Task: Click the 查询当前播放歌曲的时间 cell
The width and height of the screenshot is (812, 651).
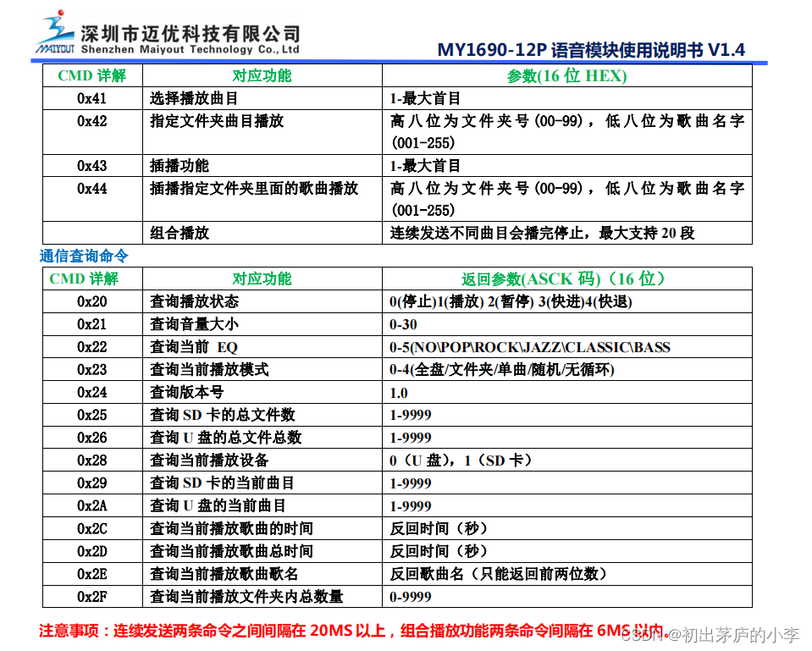Action: click(x=262, y=528)
